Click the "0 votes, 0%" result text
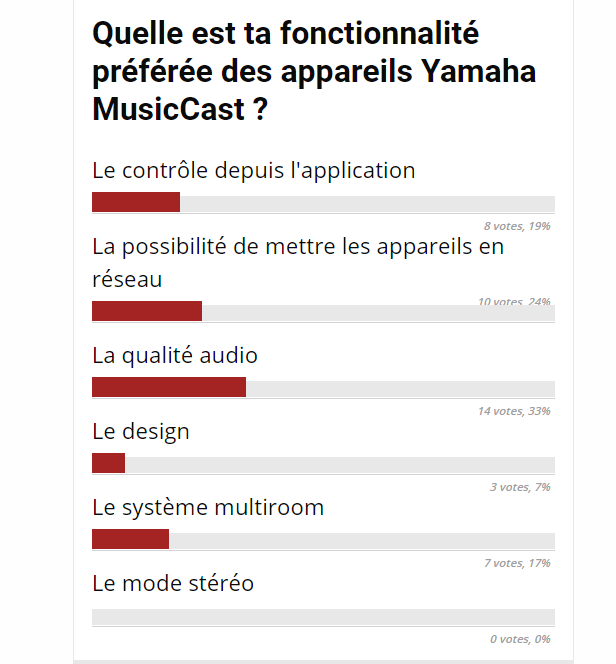Image resolution: width=616 pixels, height=664 pixels. click(520, 639)
